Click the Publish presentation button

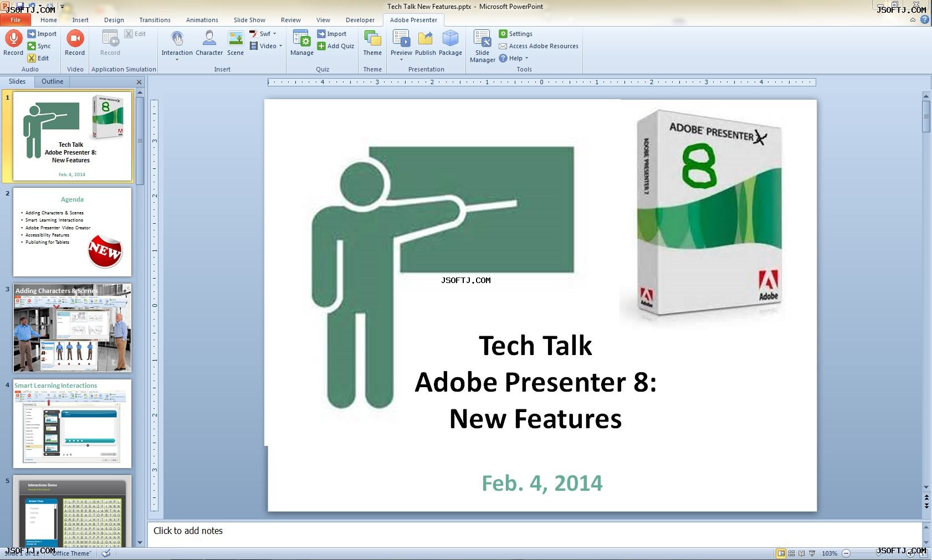click(x=426, y=43)
